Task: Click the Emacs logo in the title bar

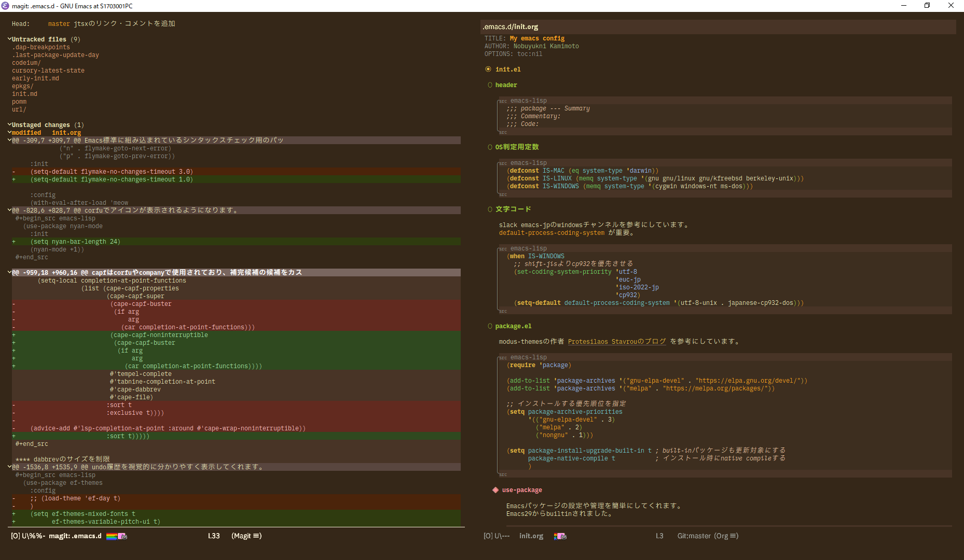Action: 6,6
